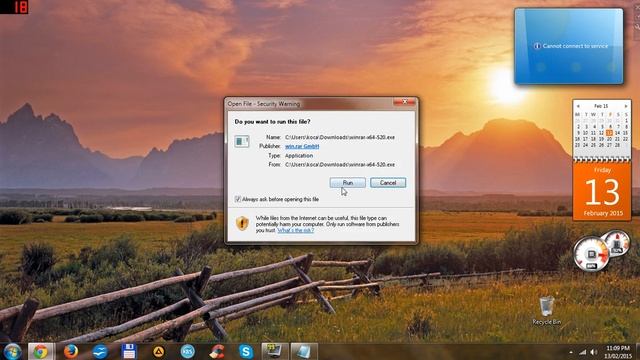Click Run in the Security Warning dialog
The image size is (640, 360).
(347, 182)
